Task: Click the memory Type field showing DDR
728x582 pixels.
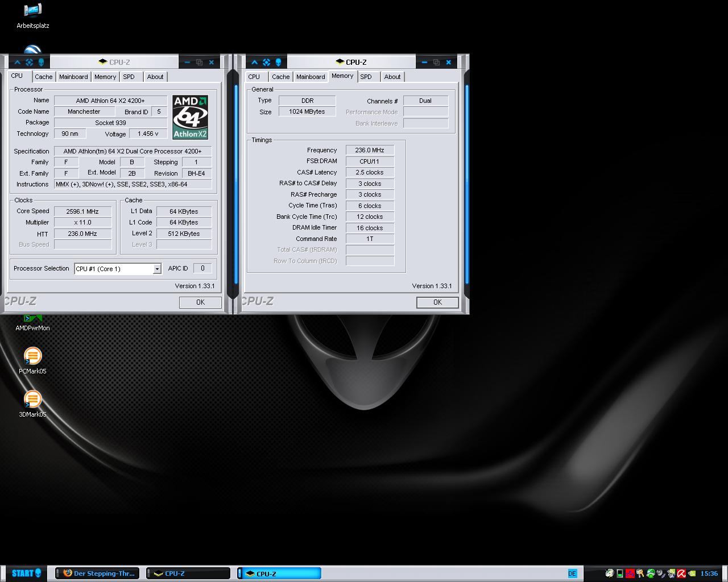Action: tap(307, 101)
